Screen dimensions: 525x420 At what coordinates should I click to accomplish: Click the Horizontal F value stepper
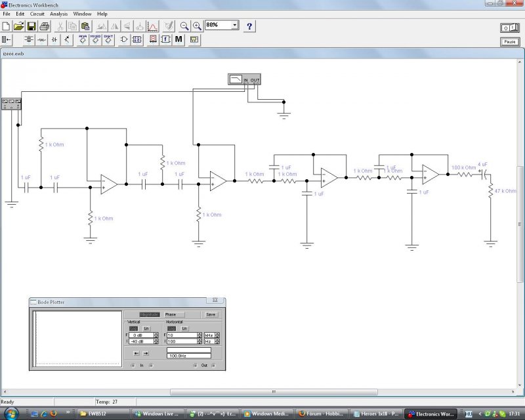[199, 335]
